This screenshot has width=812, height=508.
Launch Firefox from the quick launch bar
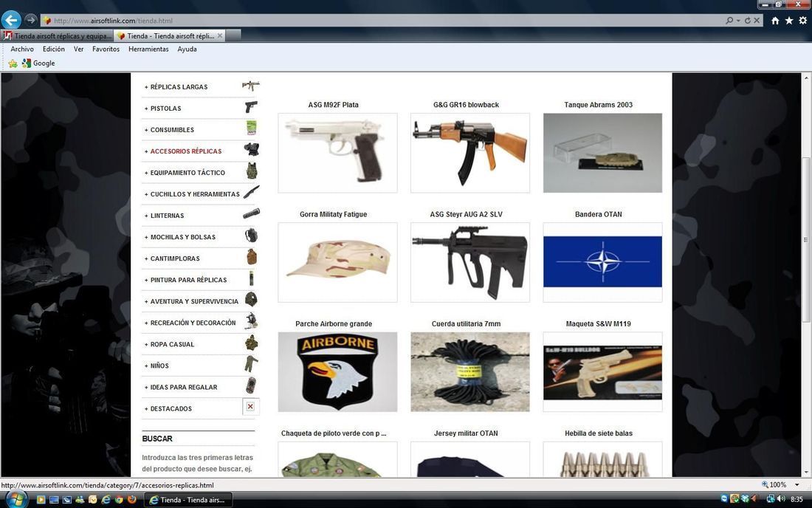click(131, 500)
